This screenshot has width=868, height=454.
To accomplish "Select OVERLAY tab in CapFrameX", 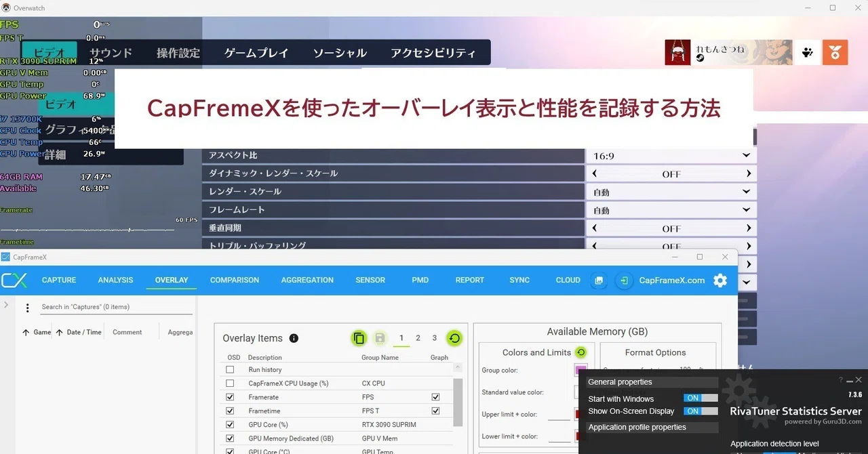I will point(172,281).
